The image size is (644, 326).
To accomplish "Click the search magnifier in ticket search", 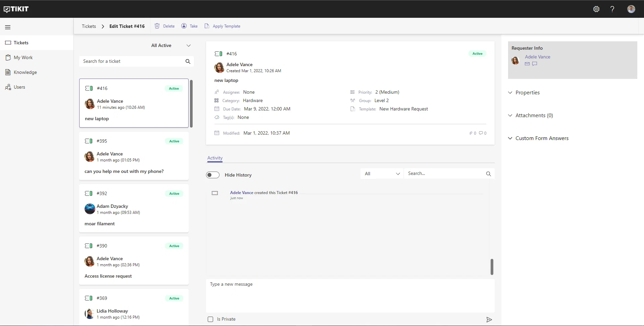I will pos(188,61).
